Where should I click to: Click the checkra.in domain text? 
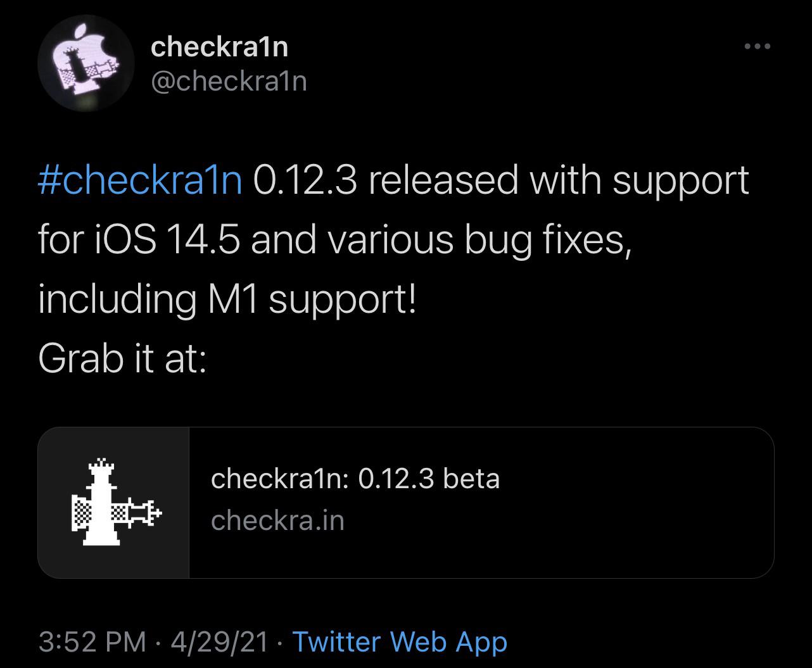[x=278, y=521]
